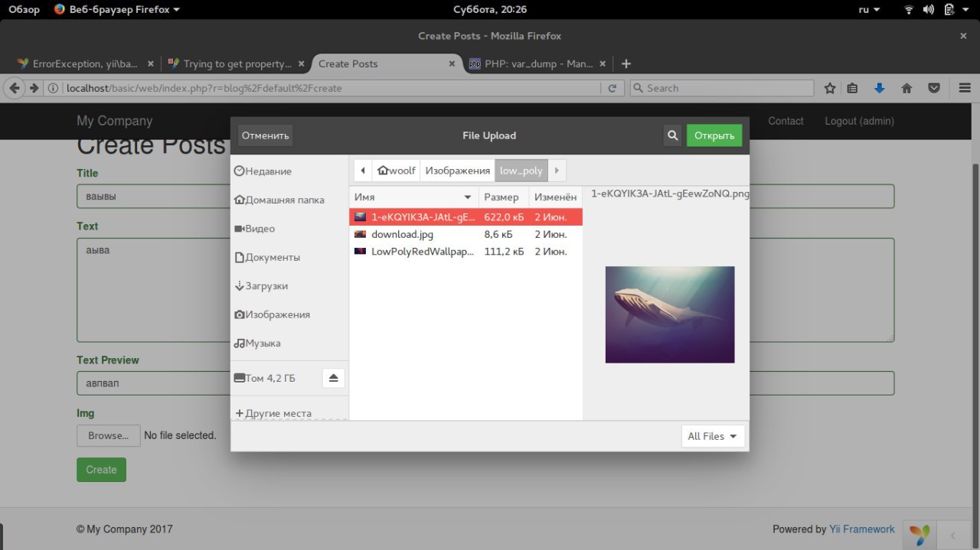Select download.jpg file row
This screenshot has height=550, width=980.
[465, 234]
